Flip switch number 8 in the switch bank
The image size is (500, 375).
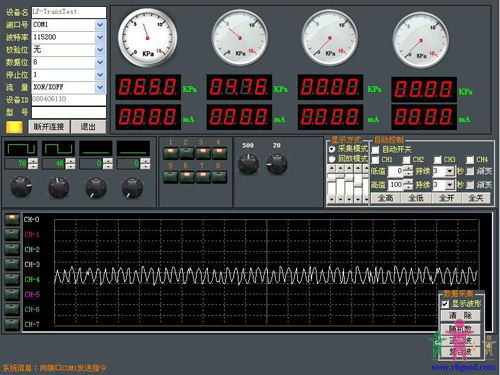(219, 177)
